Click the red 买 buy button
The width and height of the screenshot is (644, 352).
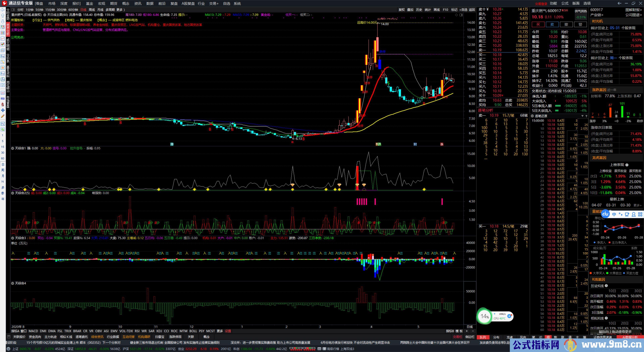(538, 24)
